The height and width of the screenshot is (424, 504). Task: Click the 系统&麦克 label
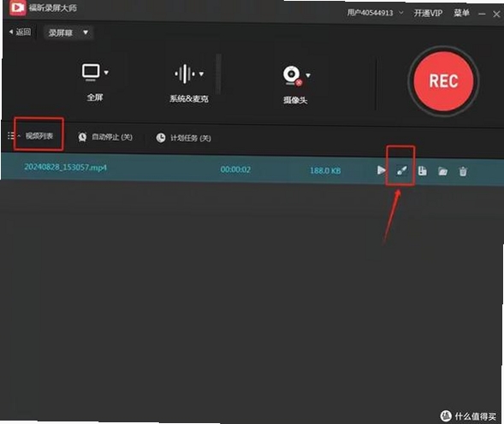(189, 98)
